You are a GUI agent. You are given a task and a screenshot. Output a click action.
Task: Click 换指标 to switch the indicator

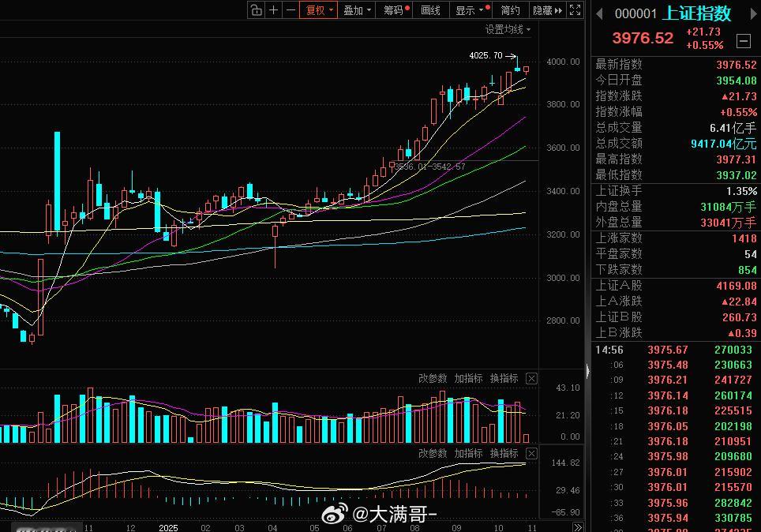[x=503, y=378]
